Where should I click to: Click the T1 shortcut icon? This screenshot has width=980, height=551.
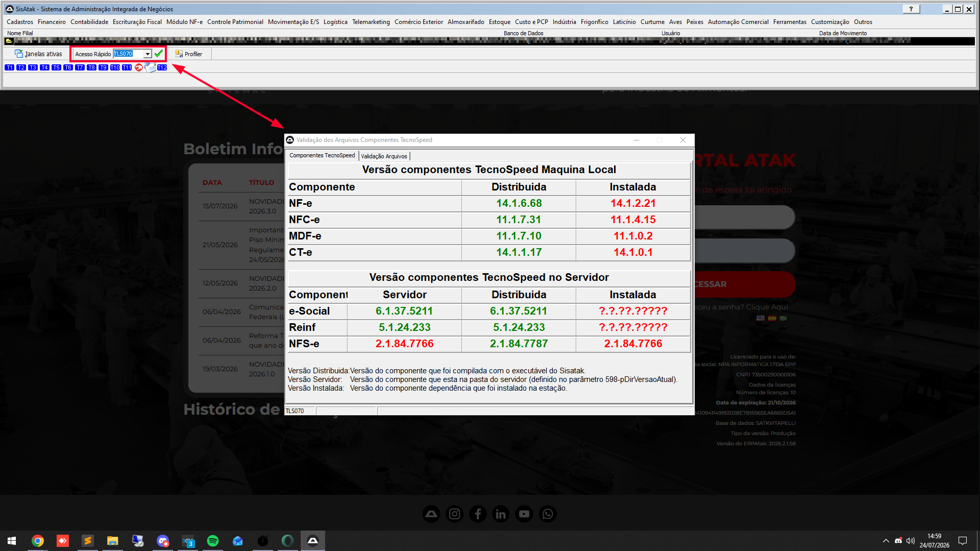pos(9,67)
